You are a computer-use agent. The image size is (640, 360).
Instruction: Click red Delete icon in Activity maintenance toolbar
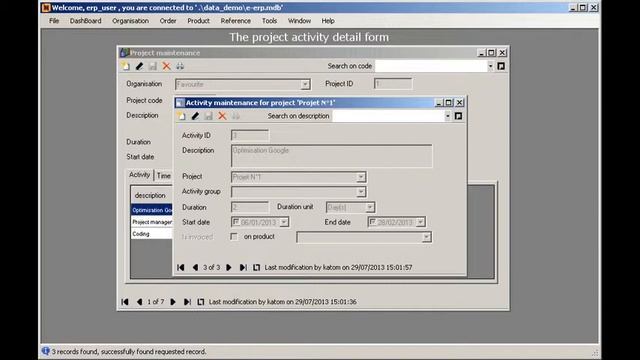pos(222,116)
